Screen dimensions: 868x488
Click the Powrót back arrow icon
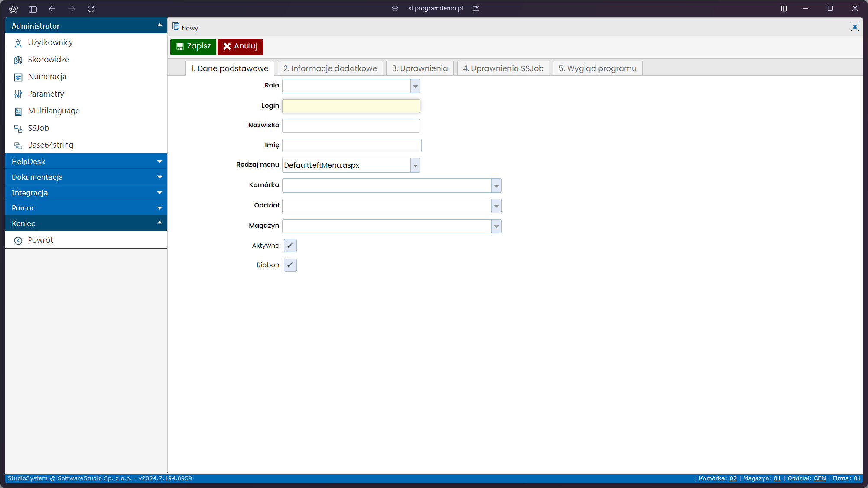(x=18, y=241)
